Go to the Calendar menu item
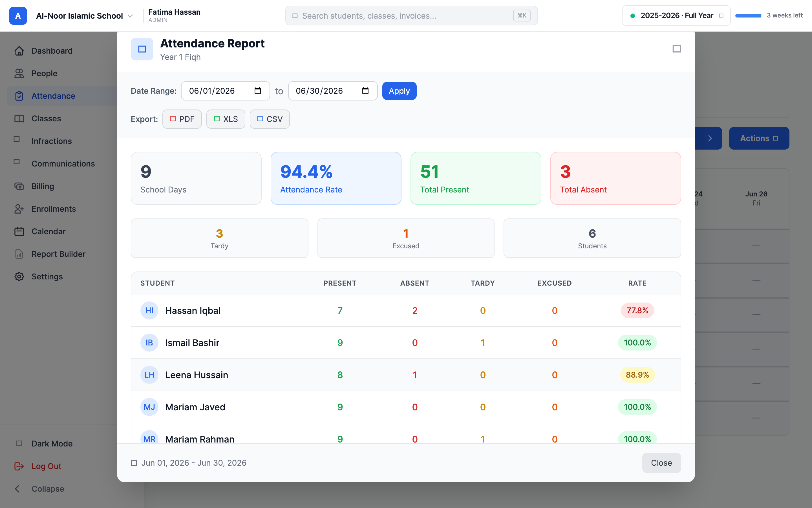The width and height of the screenshot is (812, 508). (48, 231)
